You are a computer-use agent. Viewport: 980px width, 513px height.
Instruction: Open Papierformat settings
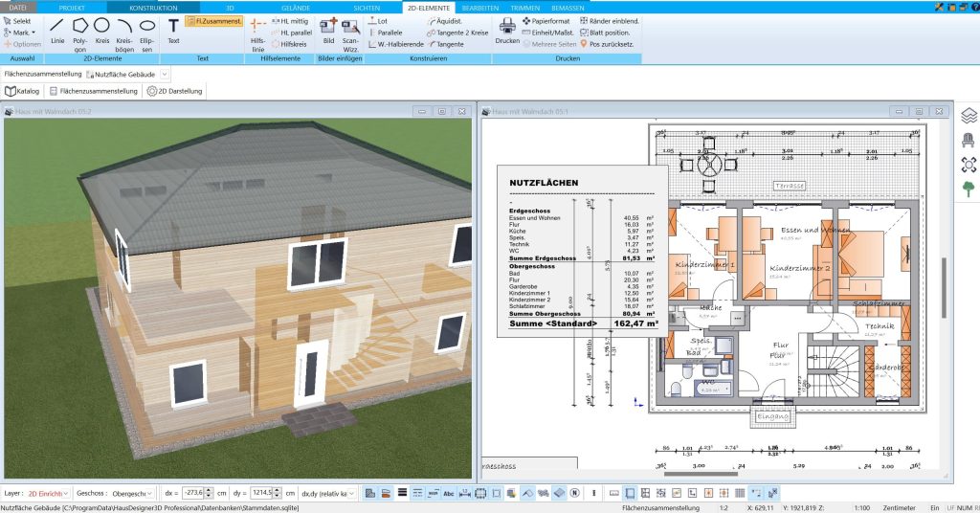point(546,21)
